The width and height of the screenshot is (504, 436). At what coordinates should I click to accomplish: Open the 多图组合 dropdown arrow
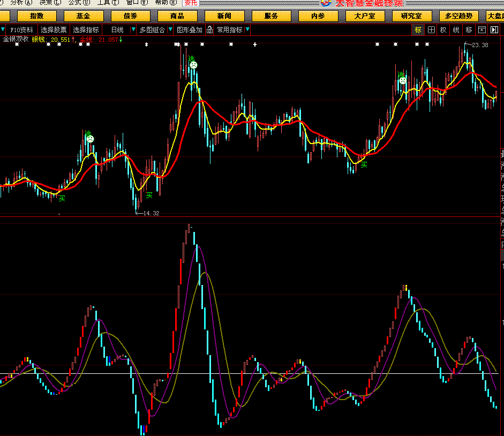171,30
